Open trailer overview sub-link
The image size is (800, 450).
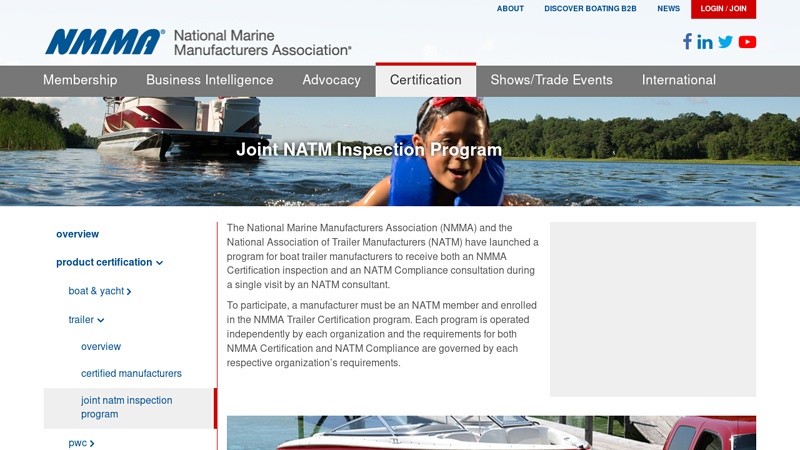101,346
